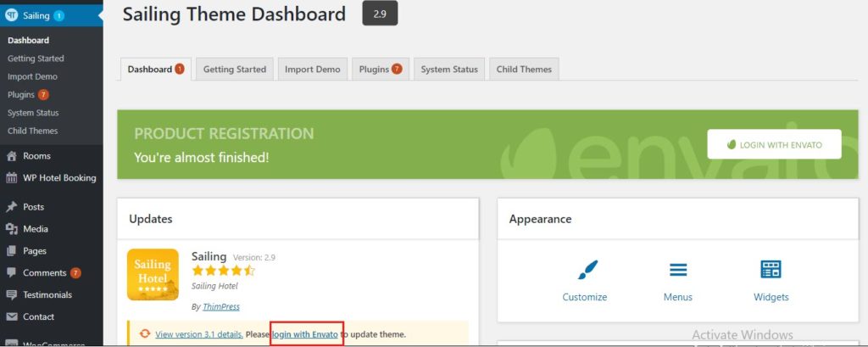Open the Menus hamburger icon
This screenshot has width=868, height=347.
(678, 270)
